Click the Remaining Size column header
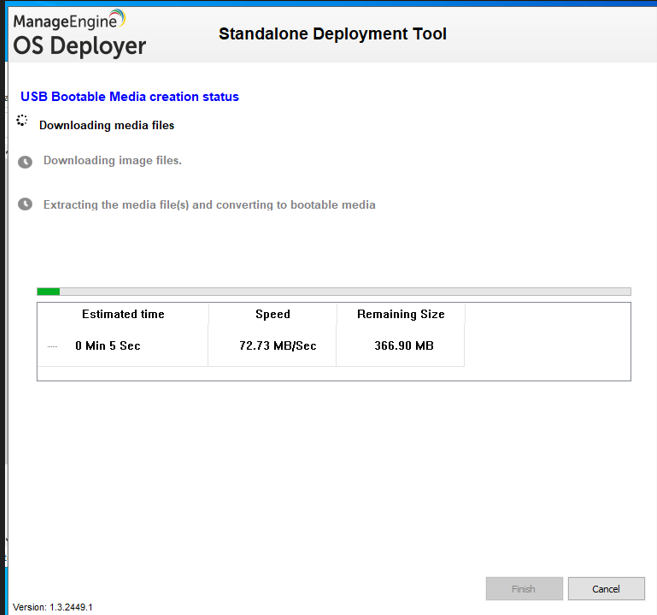 [x=401, y=314]
